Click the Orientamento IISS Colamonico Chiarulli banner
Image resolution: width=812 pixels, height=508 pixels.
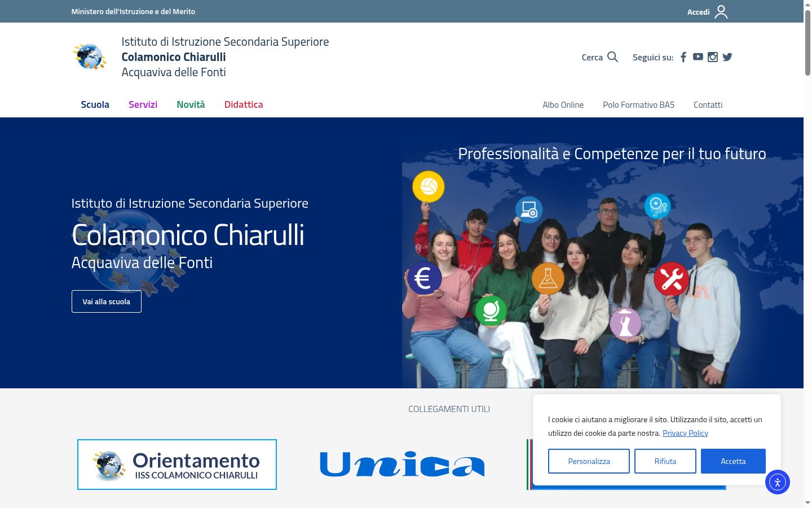177,465
